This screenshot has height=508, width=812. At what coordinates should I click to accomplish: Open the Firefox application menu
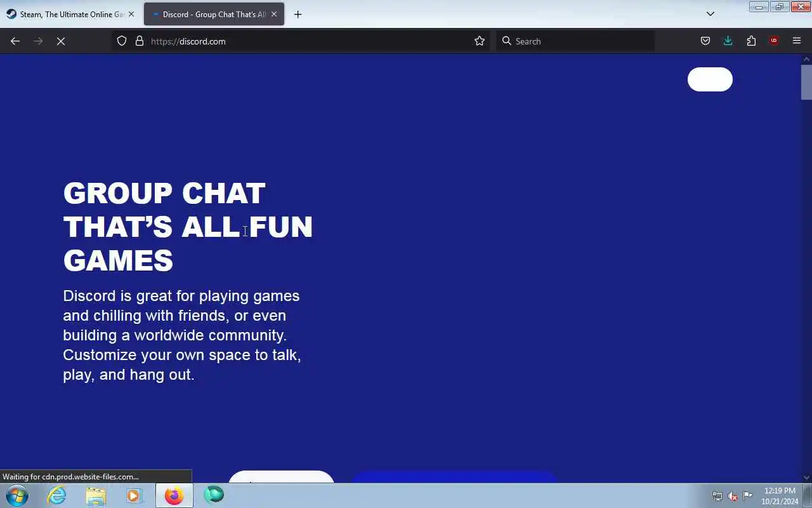coord(797,41)
